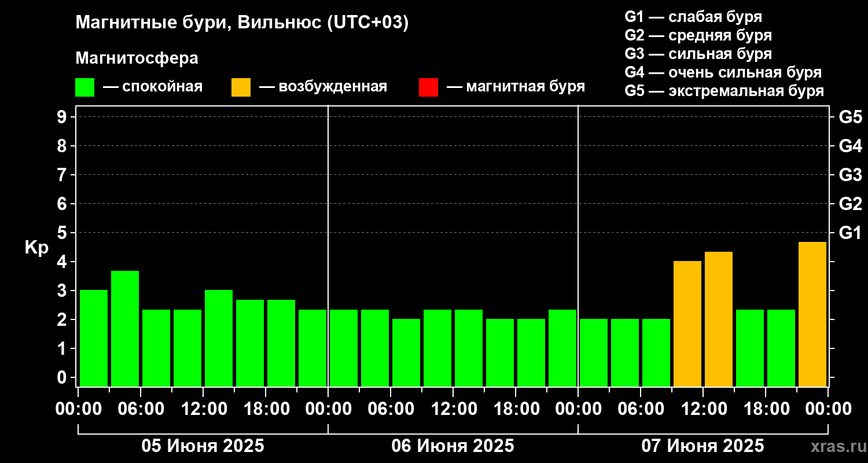Image resolution: width=868 pixels, height=463 pixels.
Task: Select the 21:00–00:00 green bar on 06 Июня
Action: click(562, 348)
